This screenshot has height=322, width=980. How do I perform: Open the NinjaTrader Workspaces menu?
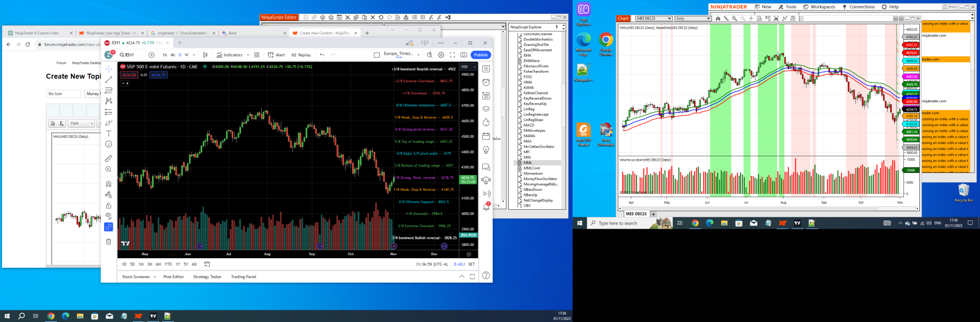click(819, 7)
